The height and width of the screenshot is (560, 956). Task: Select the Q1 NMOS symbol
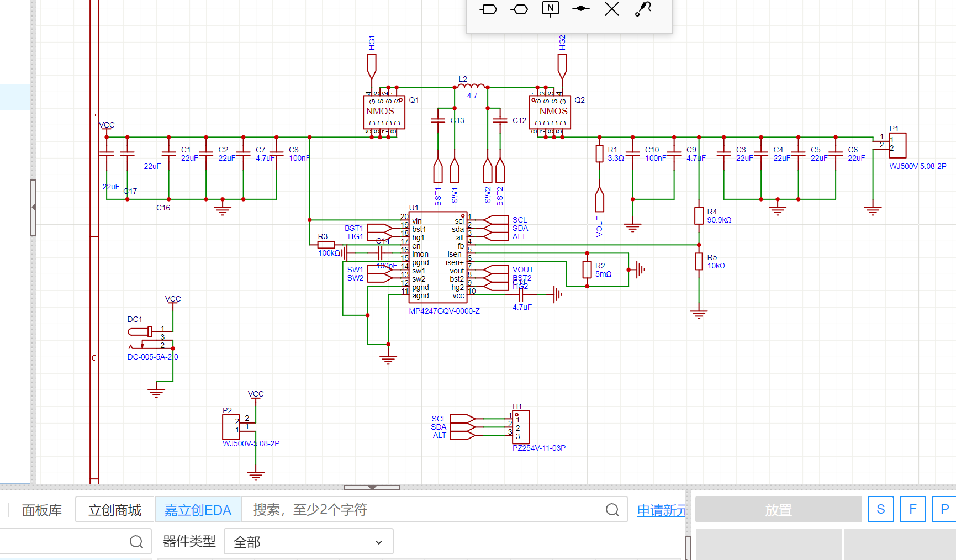384,112
